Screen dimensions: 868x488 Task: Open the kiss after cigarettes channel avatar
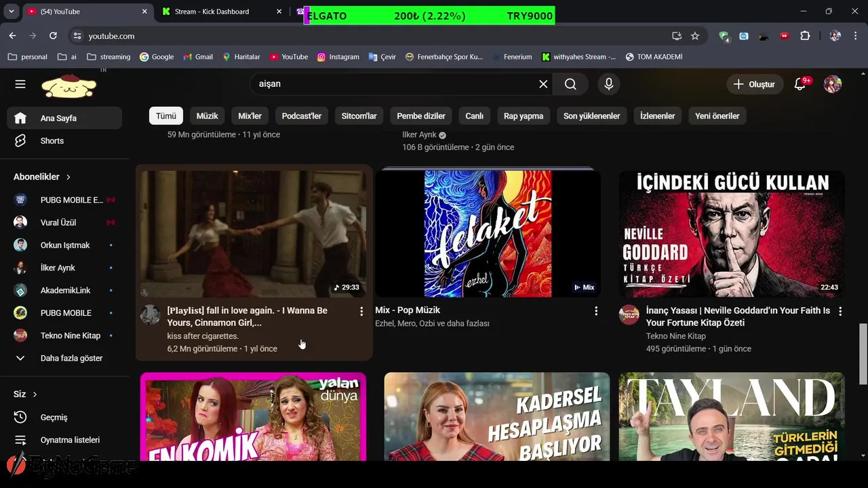click(150, 314)
